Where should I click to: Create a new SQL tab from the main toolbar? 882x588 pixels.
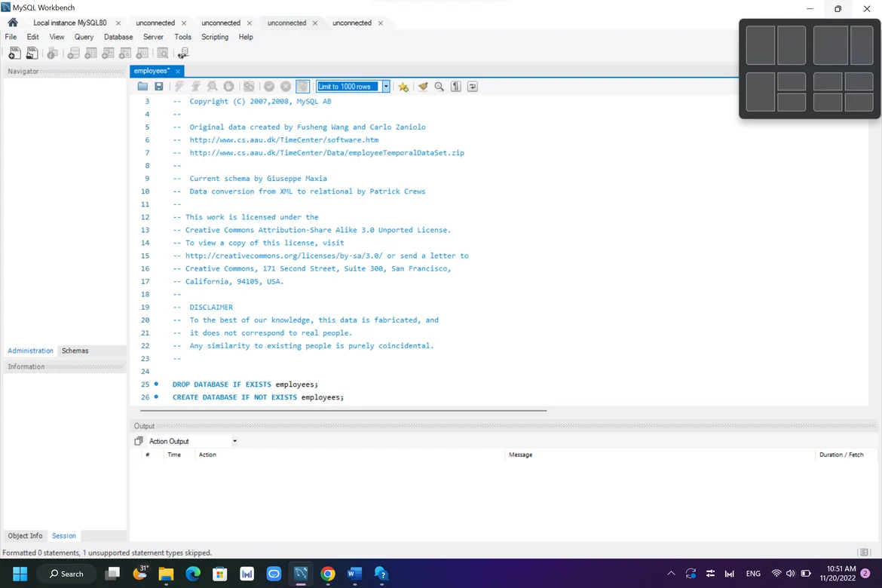pos(14,53)
